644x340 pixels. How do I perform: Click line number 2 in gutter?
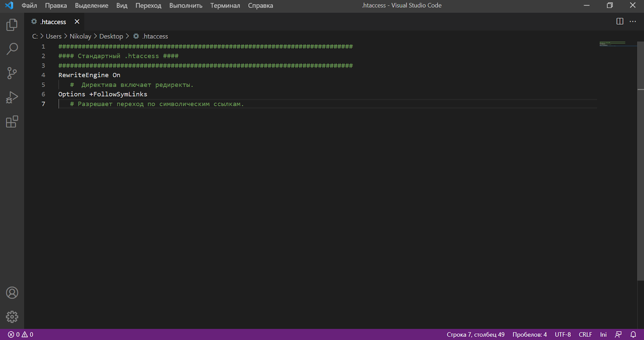coord(43,56)
